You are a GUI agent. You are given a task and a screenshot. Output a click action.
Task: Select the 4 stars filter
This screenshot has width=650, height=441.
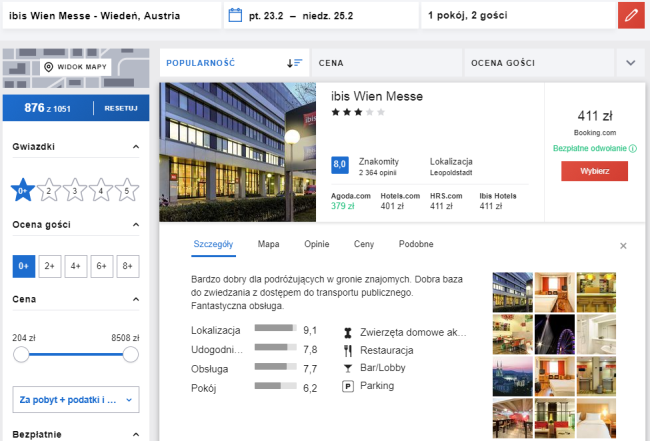pos(101,190)
